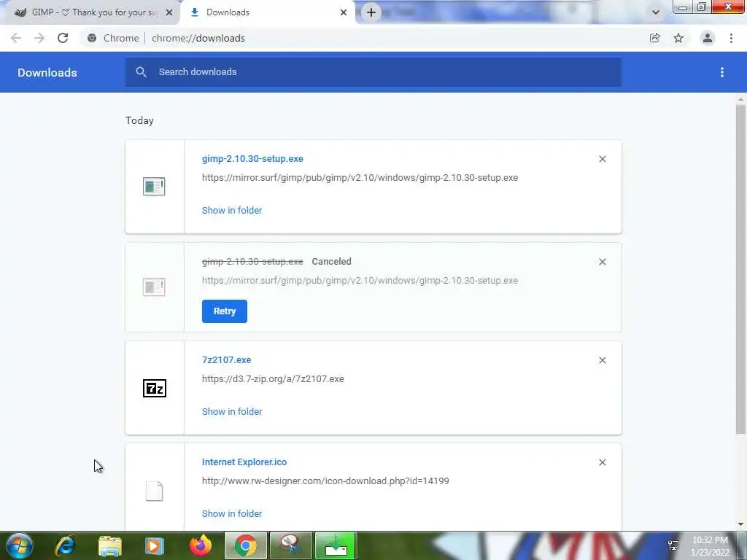
Task: Click the Today date heading
Action: click(x=139, y=120)
